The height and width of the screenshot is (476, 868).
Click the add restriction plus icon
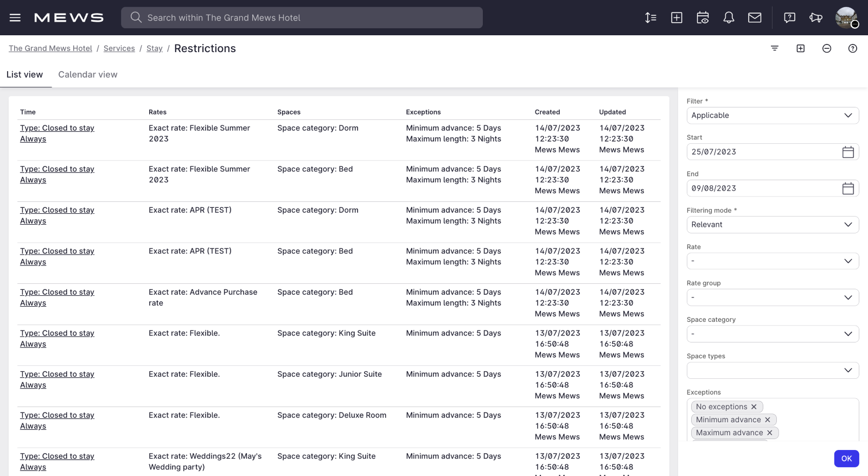click(801, 48)
